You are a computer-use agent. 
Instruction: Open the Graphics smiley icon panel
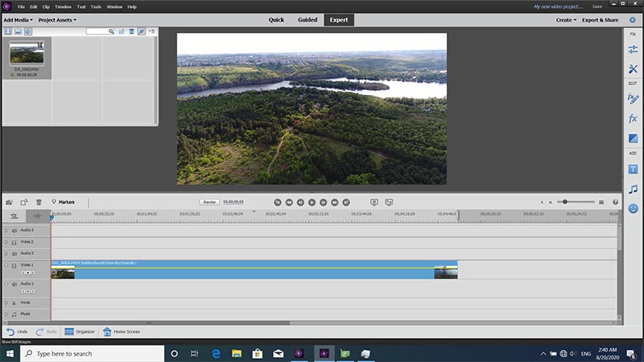[x=633, y=208]
